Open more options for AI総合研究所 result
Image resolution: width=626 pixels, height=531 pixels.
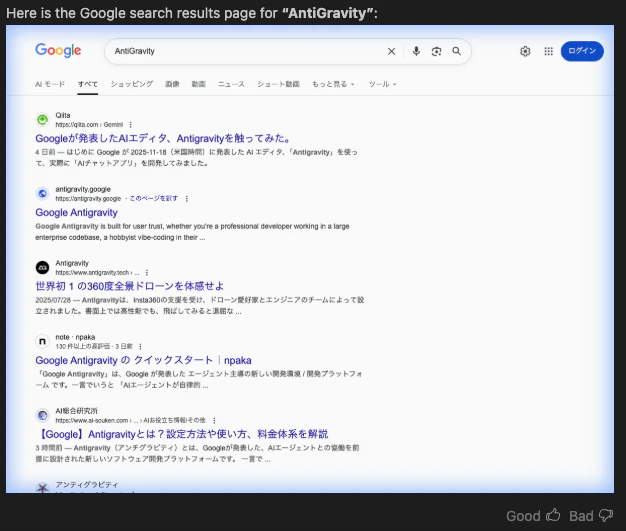tap(214, 420)
